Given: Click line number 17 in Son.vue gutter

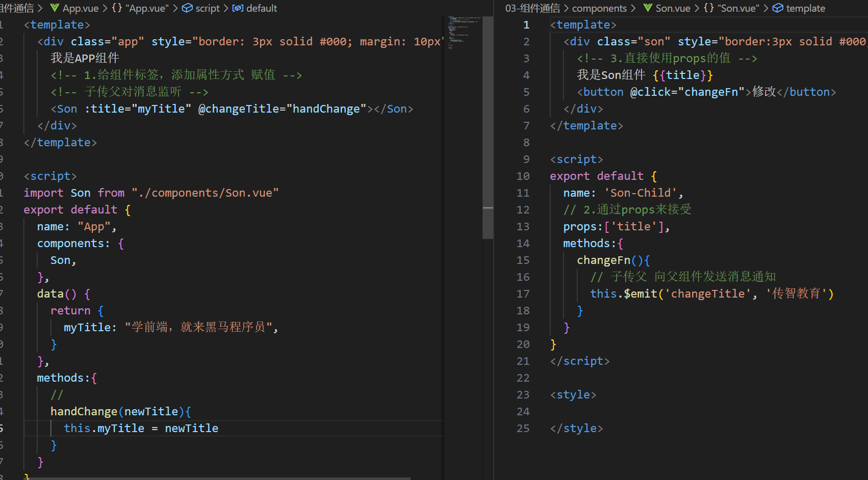Looking at the screenshot, I should (x=523, y=294).
